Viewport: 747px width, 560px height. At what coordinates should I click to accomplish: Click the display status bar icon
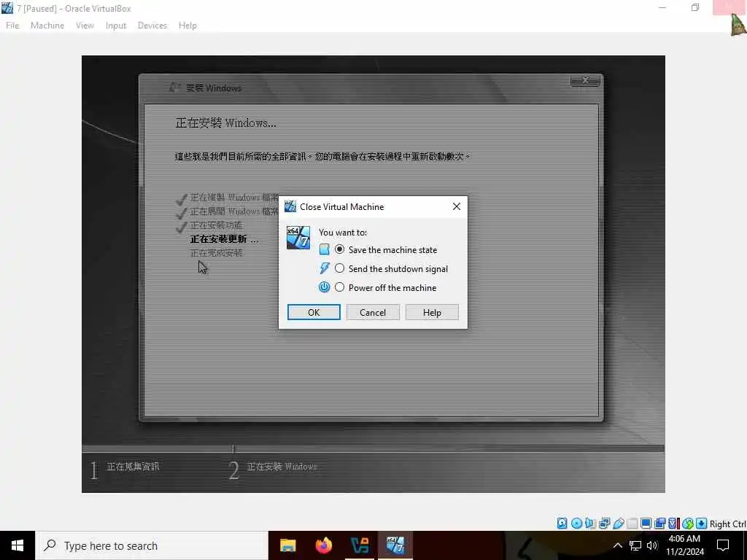646,524
